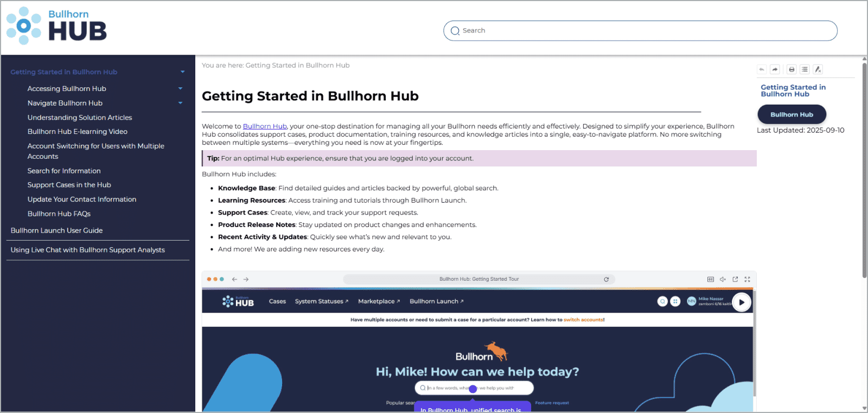
Task: Click the switch accounts link in tour banner
Action: coord(584,320)
